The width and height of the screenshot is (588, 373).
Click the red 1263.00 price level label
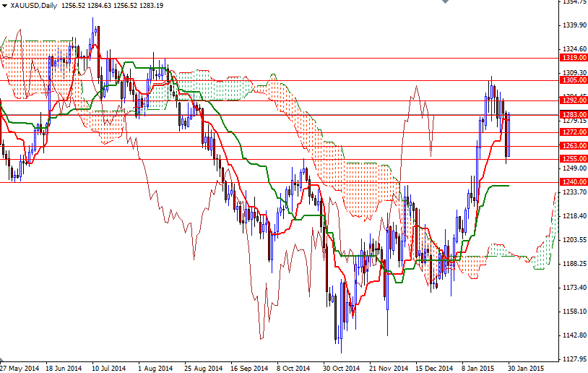[574, 145]
